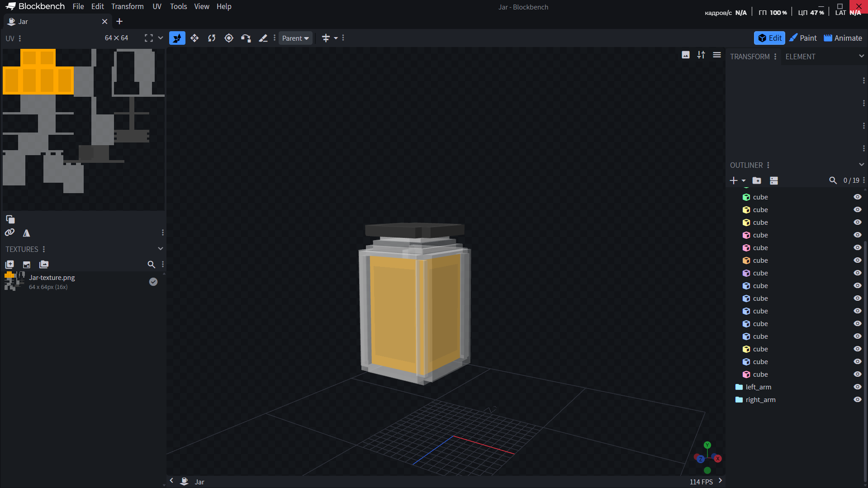Activate the Pivot tool
The height and width of the screenshot is (488, 868).
pos(229,38)
